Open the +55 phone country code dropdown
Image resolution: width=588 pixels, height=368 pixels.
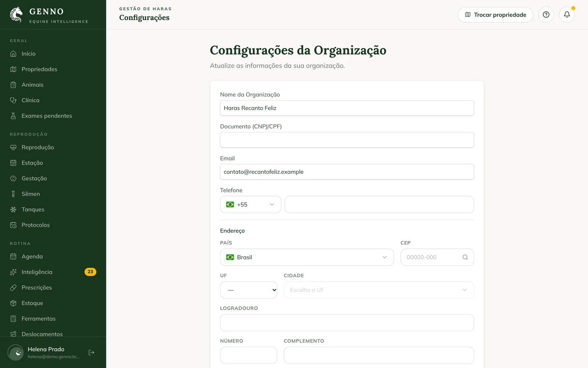251,204
